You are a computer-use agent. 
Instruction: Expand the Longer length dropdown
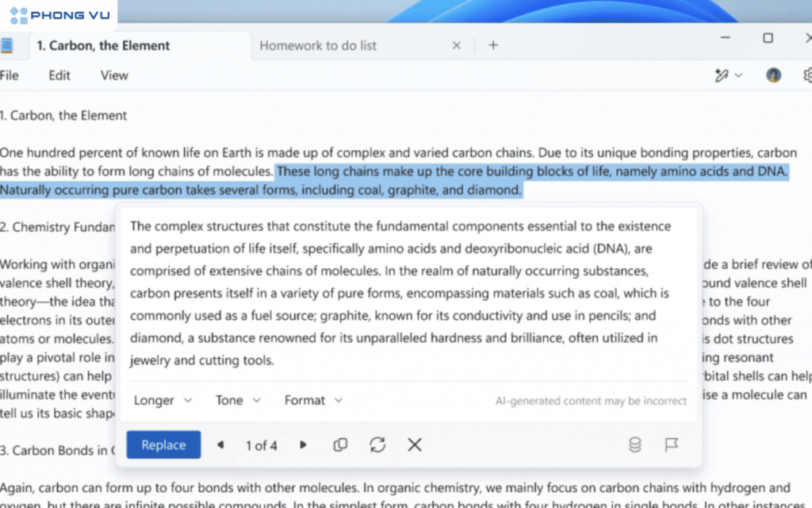[x=163, y=400]
